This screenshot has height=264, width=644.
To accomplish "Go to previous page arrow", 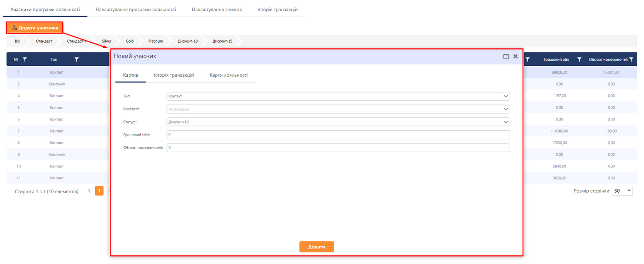I will (89, 191).
